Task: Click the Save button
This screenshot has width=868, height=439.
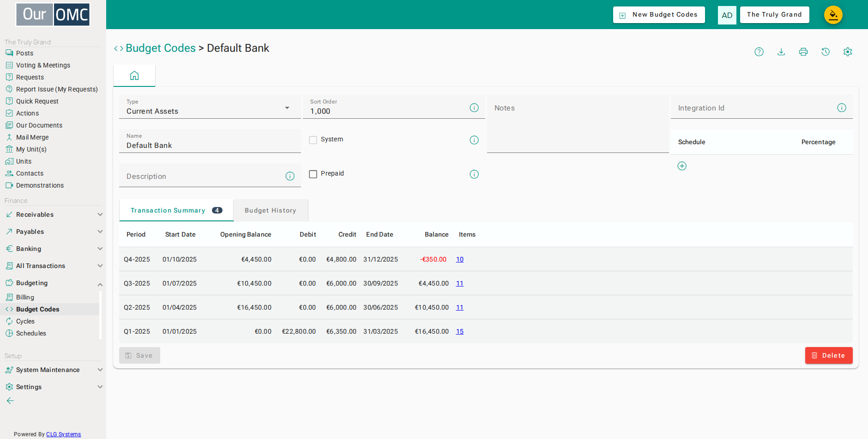Action: 139,355
